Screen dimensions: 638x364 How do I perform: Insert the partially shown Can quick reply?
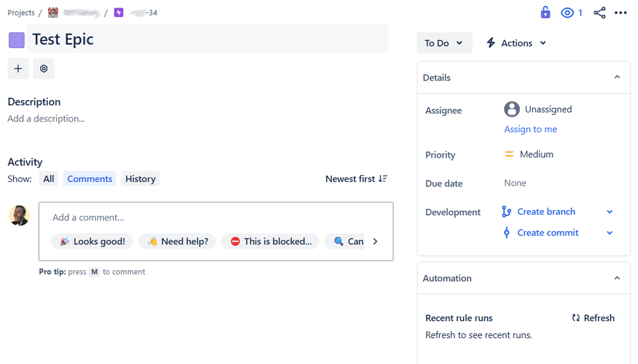345,241
